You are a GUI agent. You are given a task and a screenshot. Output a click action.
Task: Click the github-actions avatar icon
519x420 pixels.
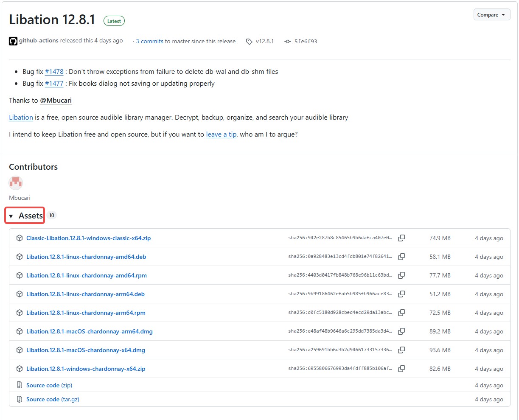click(13, 41)
